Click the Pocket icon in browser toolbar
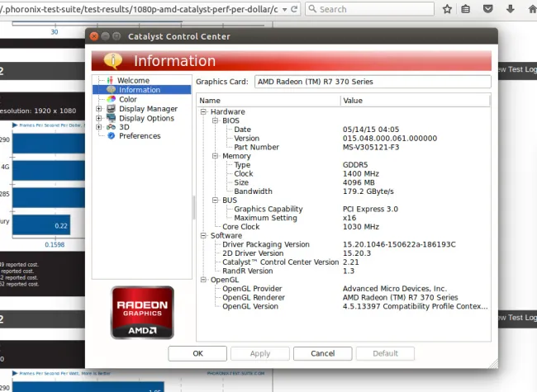 tap(488, 9)
